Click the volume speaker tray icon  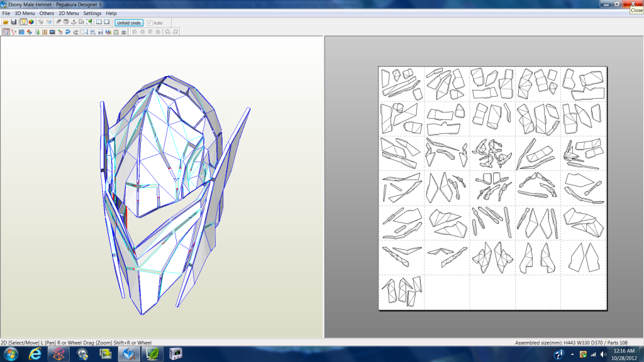(x=603, y=354)
